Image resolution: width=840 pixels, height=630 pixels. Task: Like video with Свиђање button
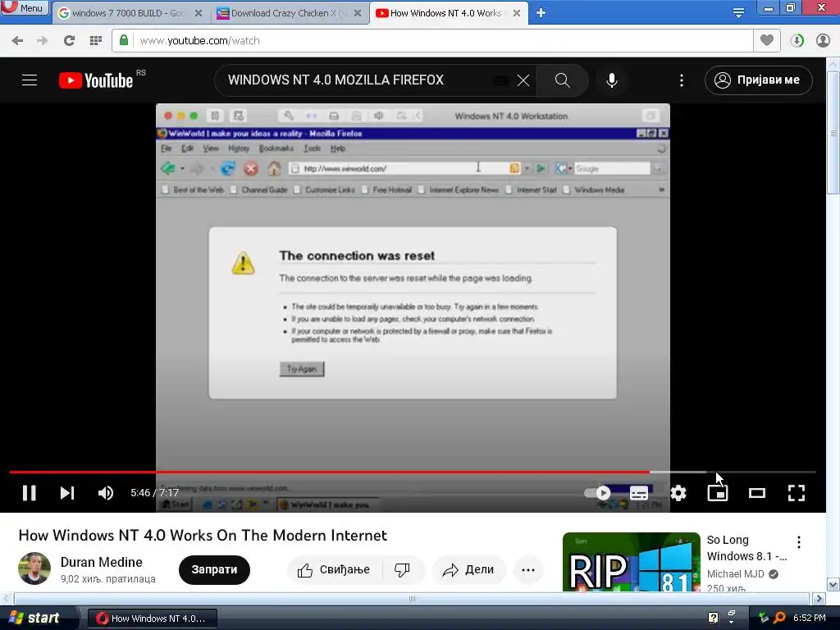click(334, 569)
